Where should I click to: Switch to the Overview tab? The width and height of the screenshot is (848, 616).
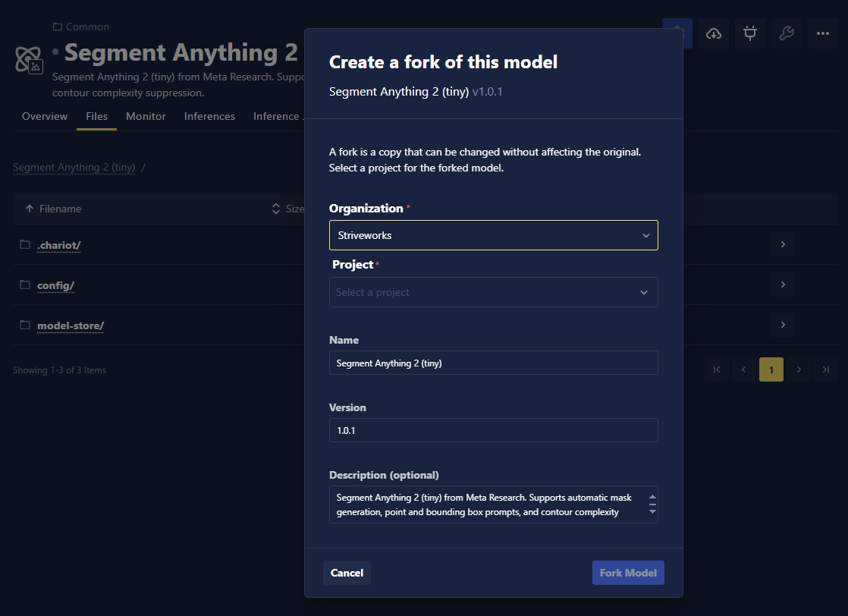click(45, 116)
